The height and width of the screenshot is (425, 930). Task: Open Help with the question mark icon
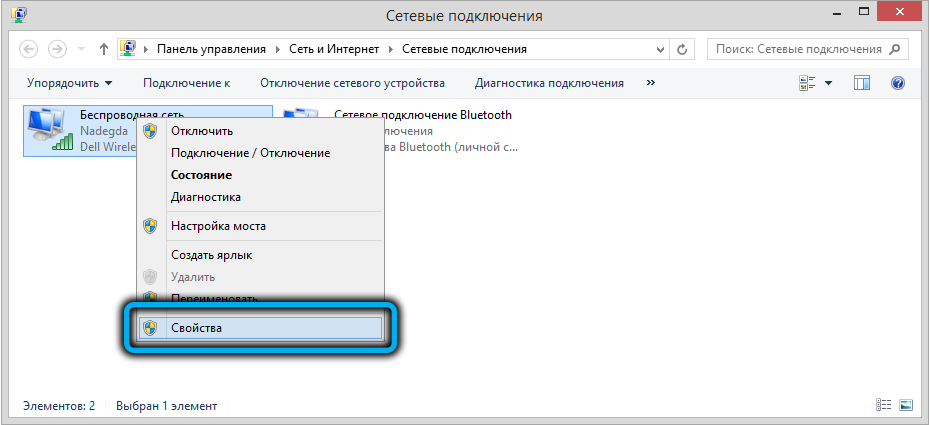pyautogui.click(x=897, y=83)
